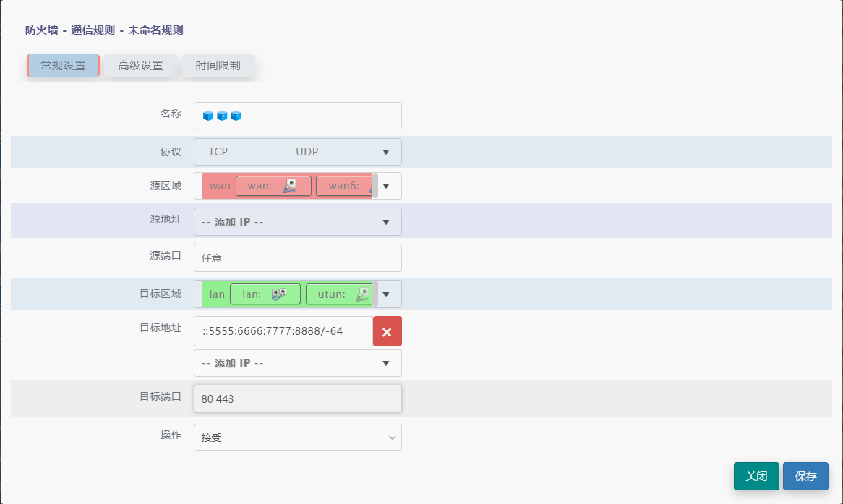The width and height of the screenshot is (843, 504).
Task: Select the TCP protocol tag
Action: tap(218, 152)
